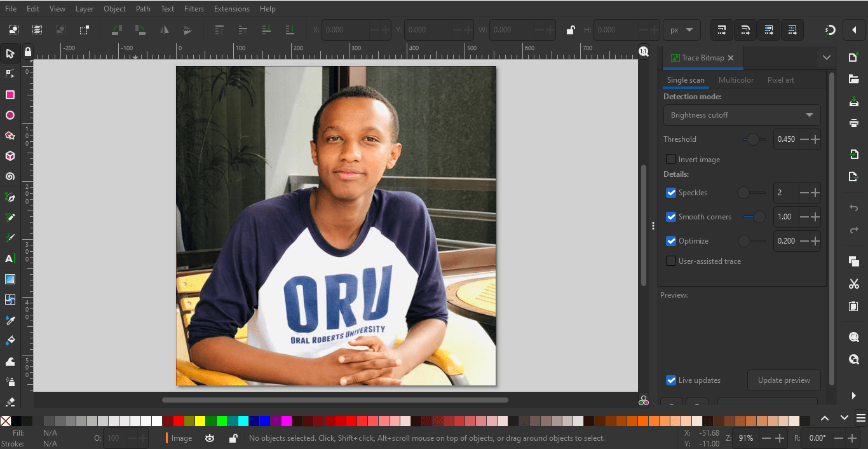Select the Paint Bucket tool
The image size is (868, 449).
pos(10,340)
